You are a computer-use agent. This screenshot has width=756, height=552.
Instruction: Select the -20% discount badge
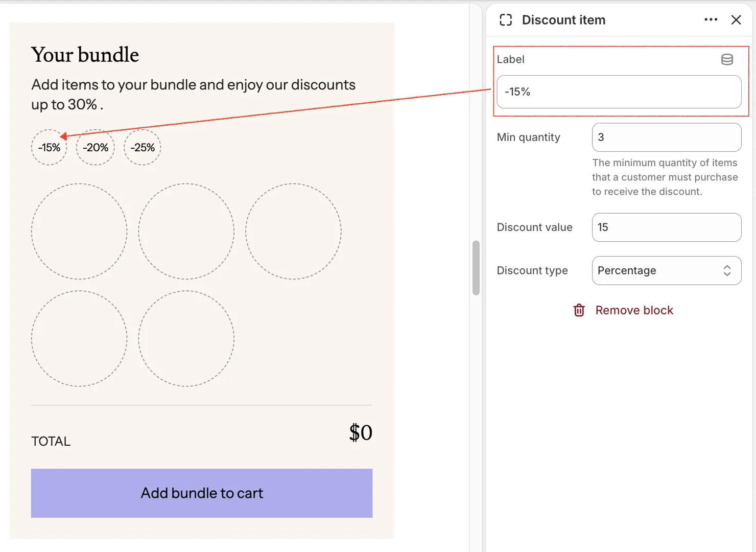(x=96, y=148)
